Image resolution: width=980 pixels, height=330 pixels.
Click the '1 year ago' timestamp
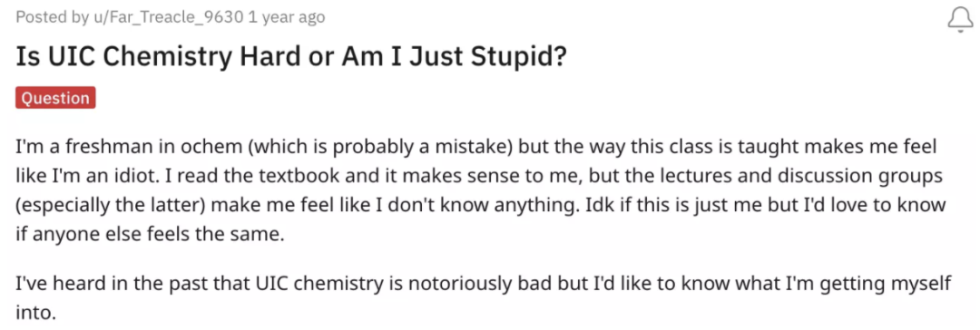pos(286,17)
